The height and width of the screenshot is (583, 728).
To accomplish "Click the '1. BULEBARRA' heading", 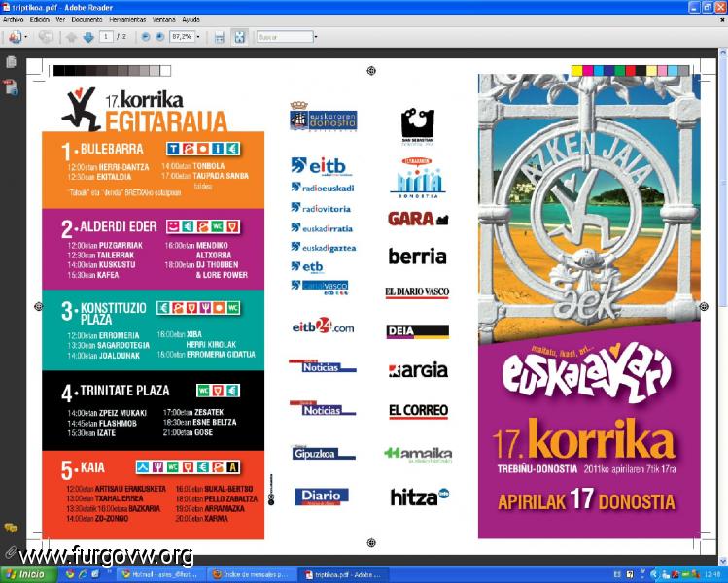I will coord(102,150).
